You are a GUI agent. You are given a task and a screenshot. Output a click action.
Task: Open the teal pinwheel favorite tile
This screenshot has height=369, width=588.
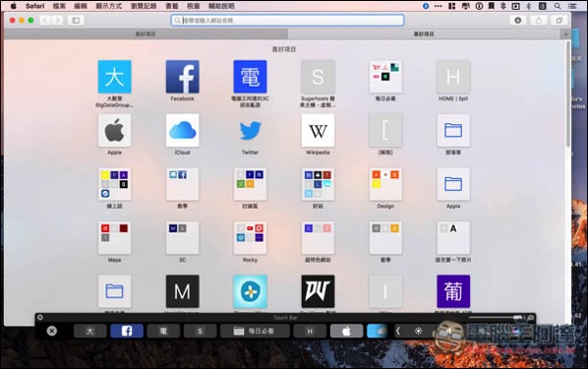250,291
